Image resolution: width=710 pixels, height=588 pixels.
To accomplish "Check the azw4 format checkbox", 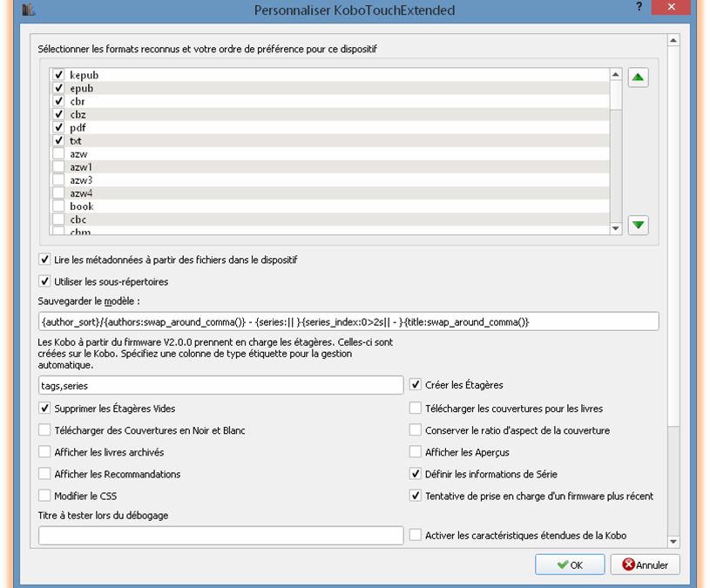I will pyautogui.click(x=58, y=193).
